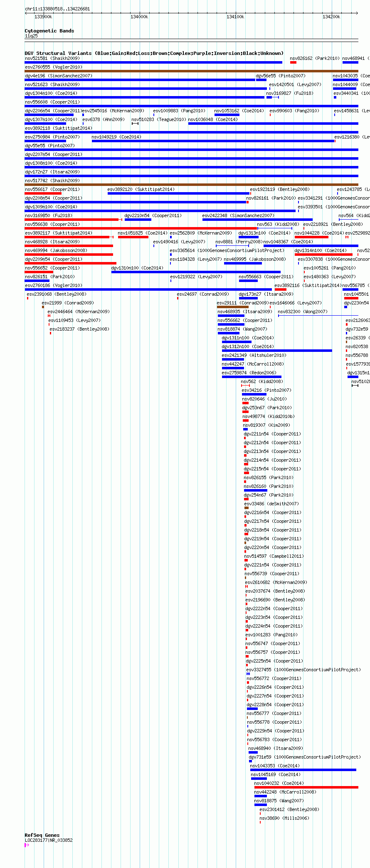370x868 pixels.
Task: Select the esv2610682 (McKernan2009) variant label
Action: (x=276, y=583)
